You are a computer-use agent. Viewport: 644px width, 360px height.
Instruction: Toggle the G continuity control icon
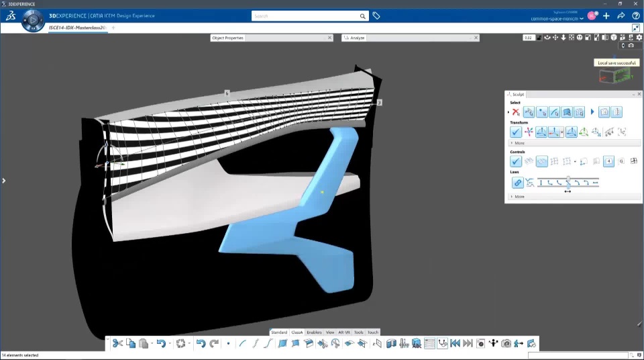tap(621, 161)
